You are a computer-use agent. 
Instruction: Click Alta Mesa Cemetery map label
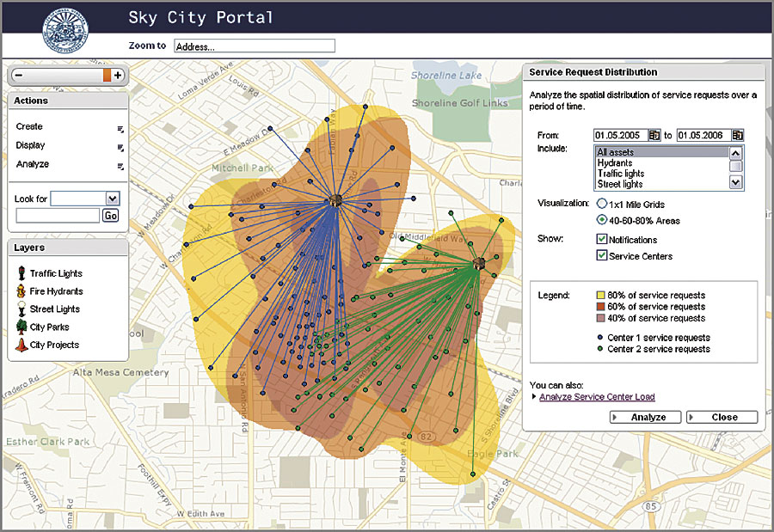pyautogui.click(x=121, y=372)
